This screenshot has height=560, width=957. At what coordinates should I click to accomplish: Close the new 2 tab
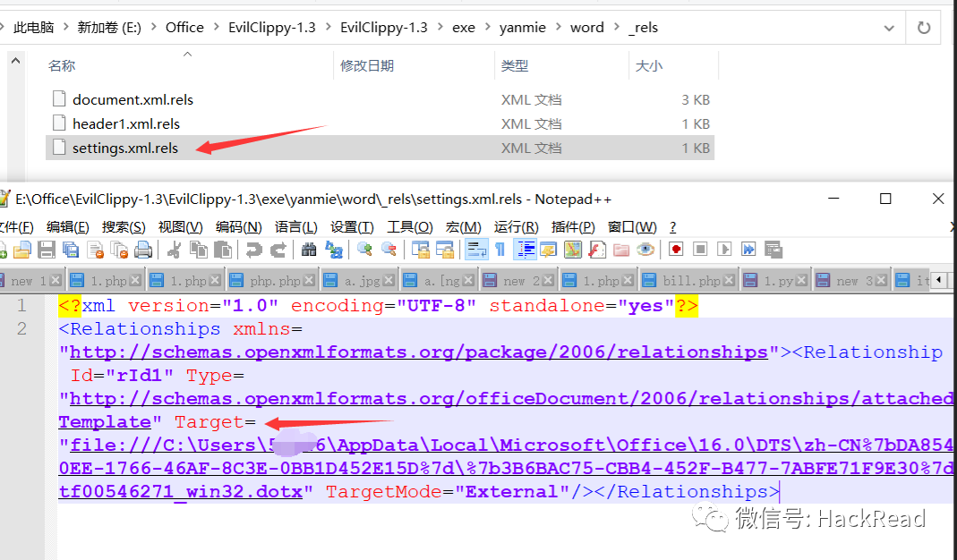click(548, 281)
